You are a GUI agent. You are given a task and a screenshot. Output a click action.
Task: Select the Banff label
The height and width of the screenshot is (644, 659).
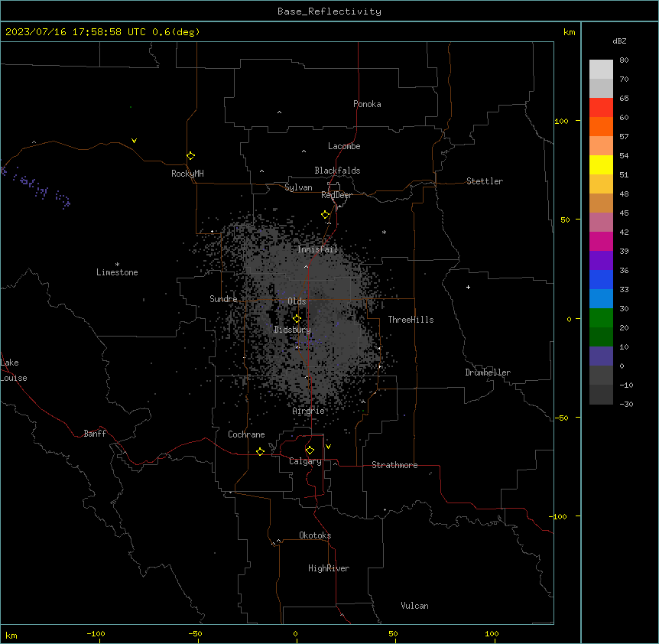[95, 434]
